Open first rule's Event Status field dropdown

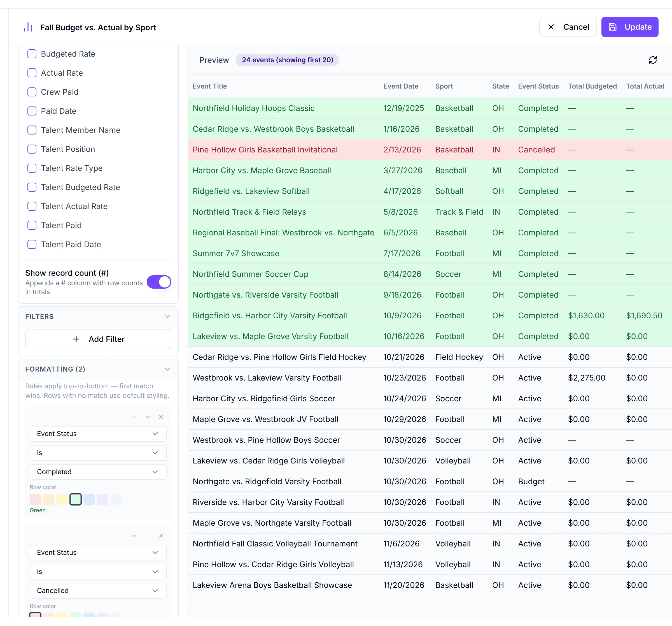click(98, 434)
